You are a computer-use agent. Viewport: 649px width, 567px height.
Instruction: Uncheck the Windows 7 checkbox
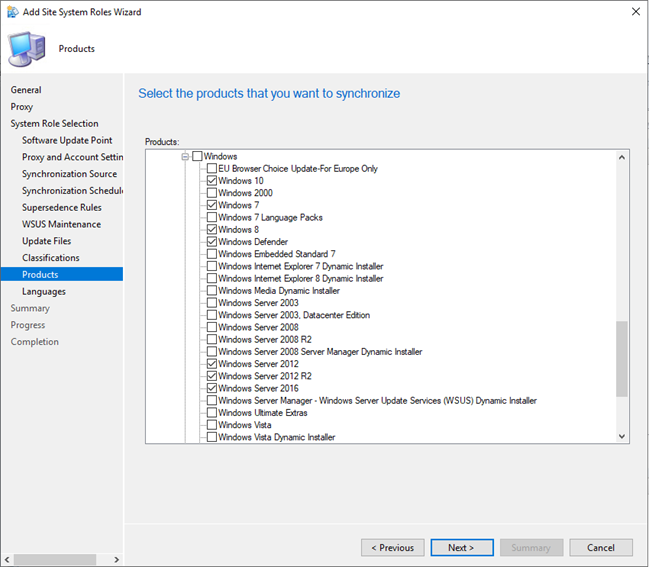pos(212,205)
